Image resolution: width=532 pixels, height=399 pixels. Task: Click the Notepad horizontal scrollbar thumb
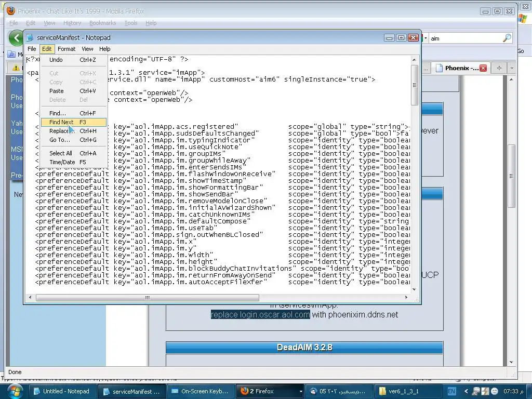(x=147, y=298)
